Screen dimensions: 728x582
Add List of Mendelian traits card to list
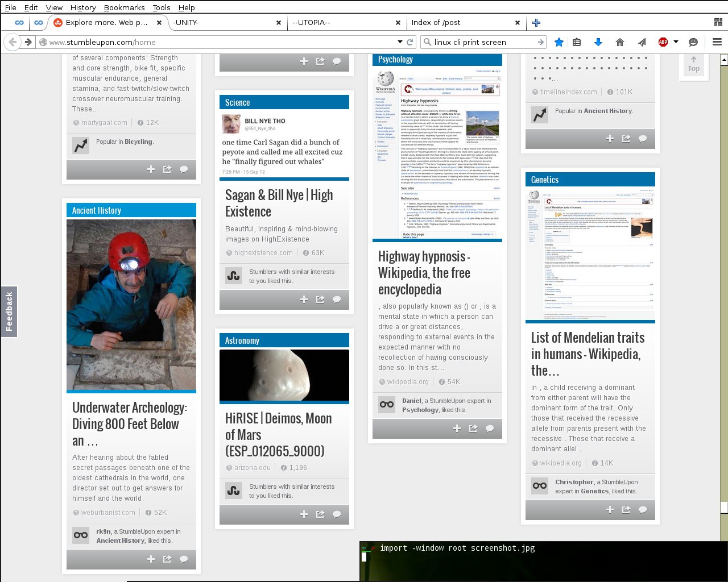[610, 510]
